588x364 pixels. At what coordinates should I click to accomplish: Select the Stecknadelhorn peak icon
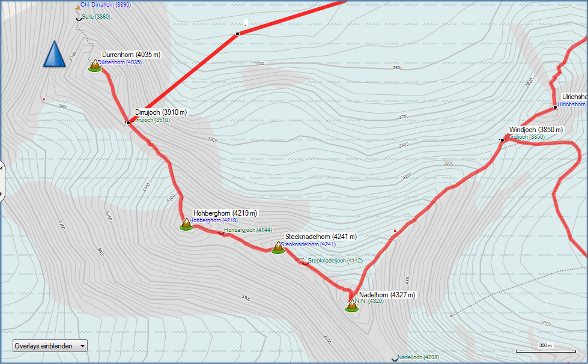pyautogui.click(x=278, y=248)
